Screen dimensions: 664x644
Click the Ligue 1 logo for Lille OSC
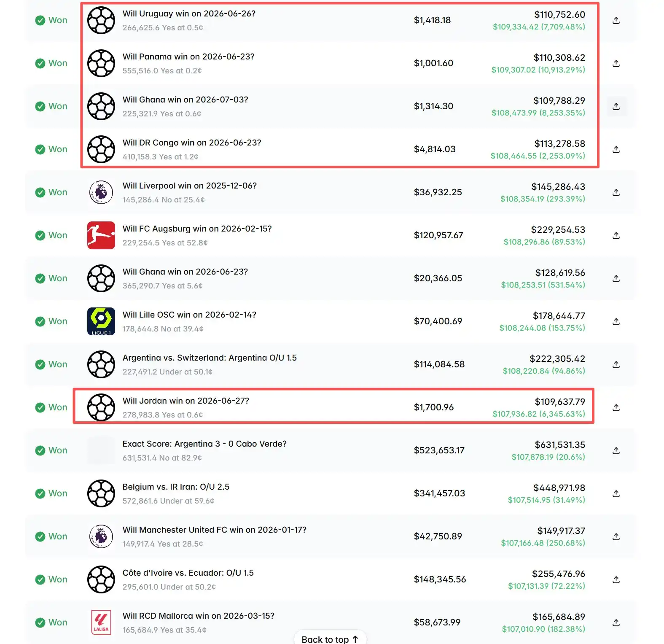point(101,321)
